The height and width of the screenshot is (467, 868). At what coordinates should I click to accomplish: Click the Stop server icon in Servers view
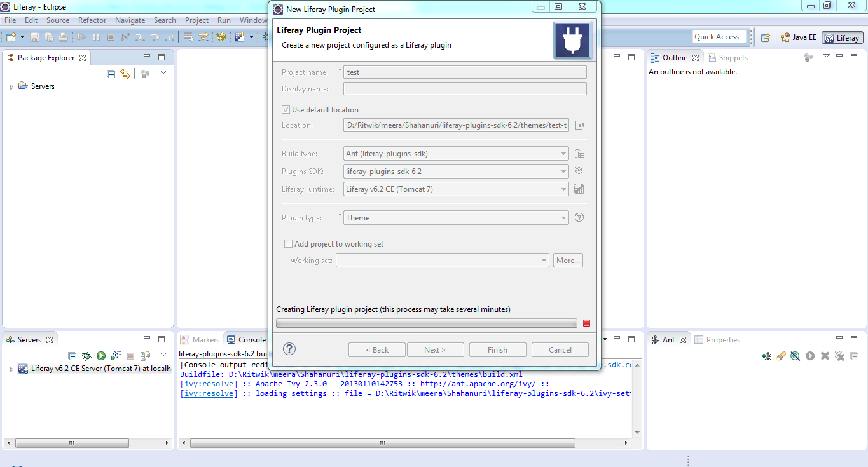(130, 356)
